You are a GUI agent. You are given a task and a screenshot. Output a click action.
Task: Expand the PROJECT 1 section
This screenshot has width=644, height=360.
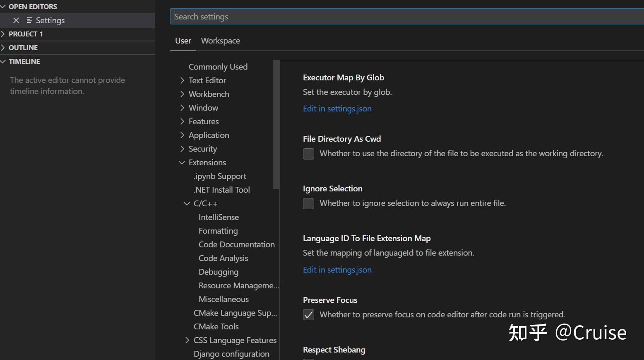coord(4,34)
